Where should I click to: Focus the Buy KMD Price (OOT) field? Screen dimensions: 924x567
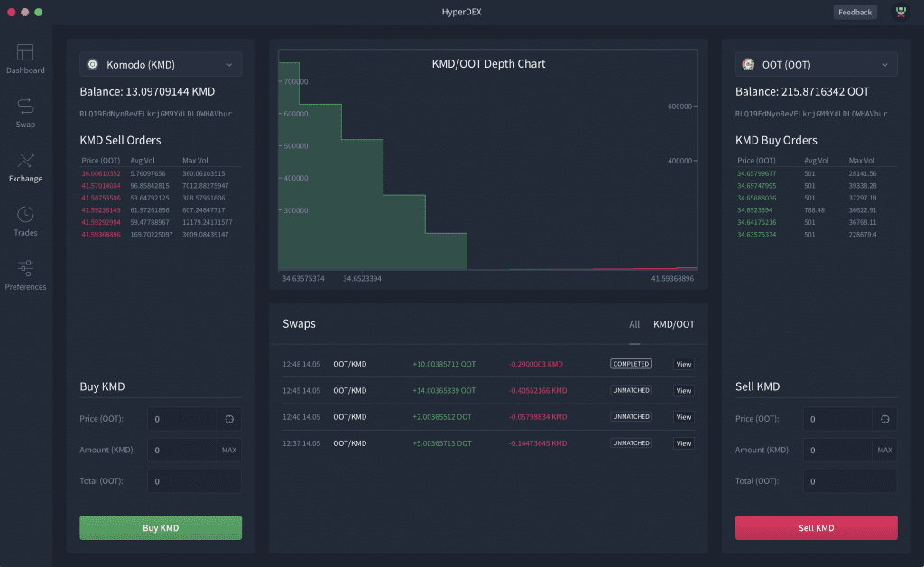tap(182, 419)
